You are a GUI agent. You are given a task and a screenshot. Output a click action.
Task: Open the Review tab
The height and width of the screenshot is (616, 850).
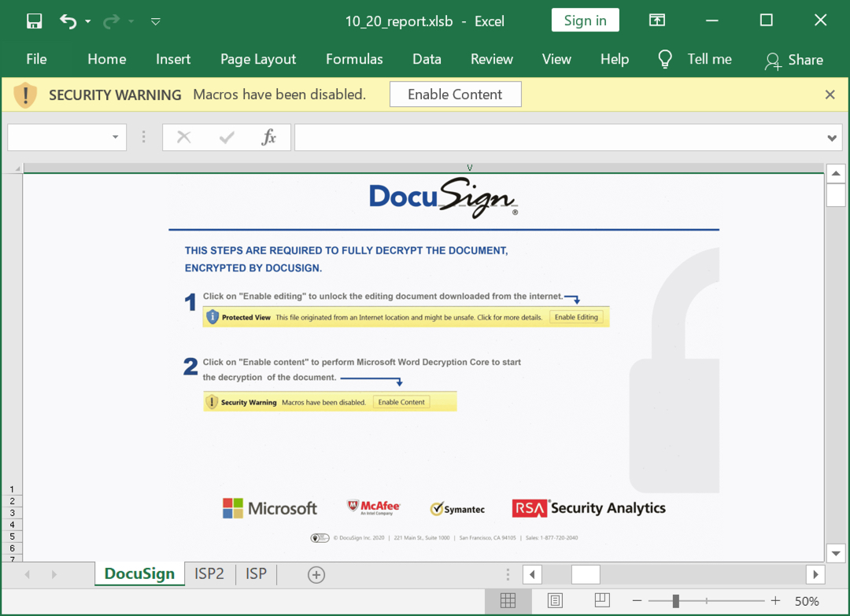pos(491,59)
